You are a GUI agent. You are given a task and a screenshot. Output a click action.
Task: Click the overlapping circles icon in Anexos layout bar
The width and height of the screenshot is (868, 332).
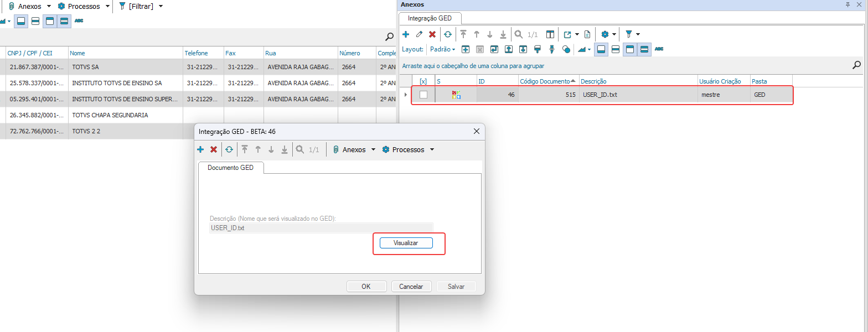(566, 49)
